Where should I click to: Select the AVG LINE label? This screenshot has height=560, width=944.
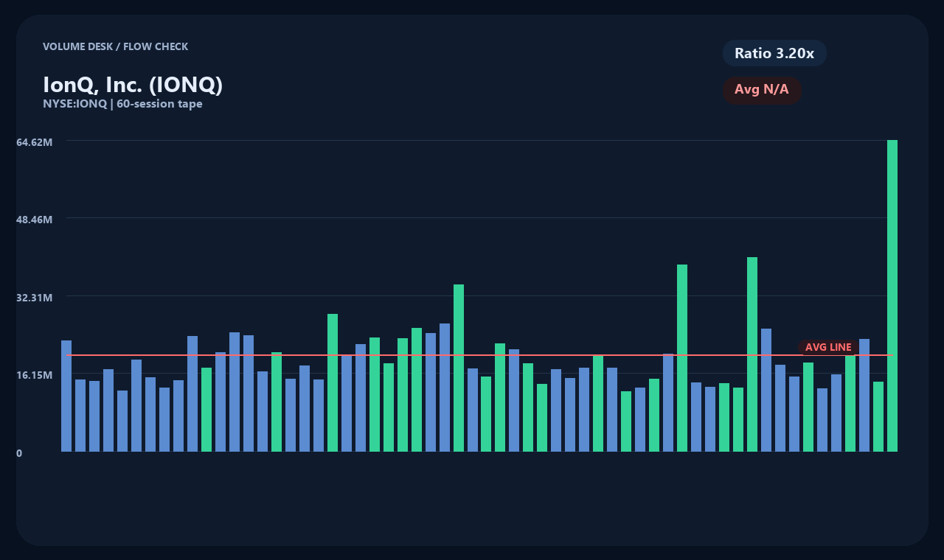[x=828, y=347]
